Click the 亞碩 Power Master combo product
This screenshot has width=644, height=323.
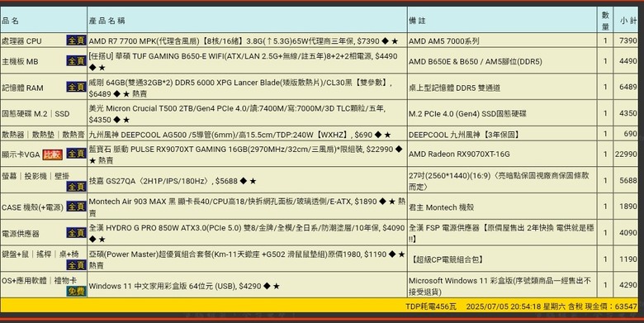point(247,259)
